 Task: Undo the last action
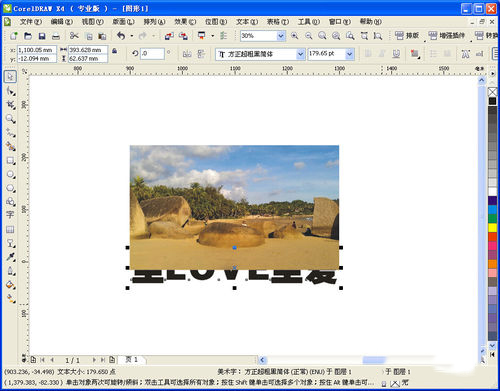pos(121,36)
